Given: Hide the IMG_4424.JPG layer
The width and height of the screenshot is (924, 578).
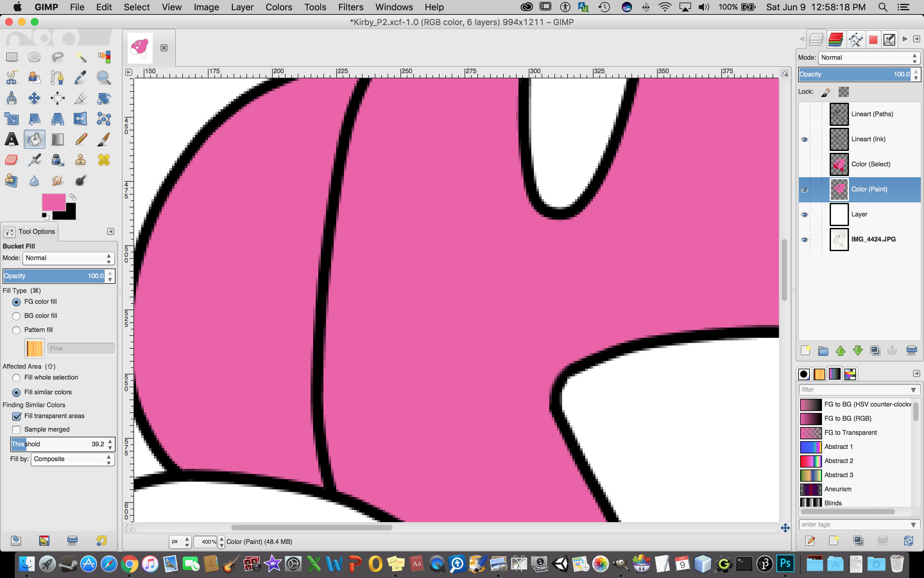Looking at the screenshot, I should pyautogui.click(x=805, y=240).
